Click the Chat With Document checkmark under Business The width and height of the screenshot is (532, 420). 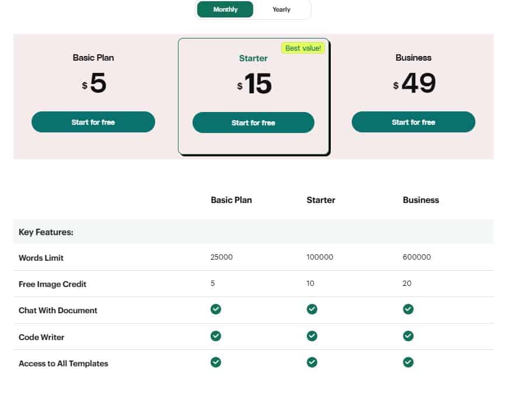(408, 309)
